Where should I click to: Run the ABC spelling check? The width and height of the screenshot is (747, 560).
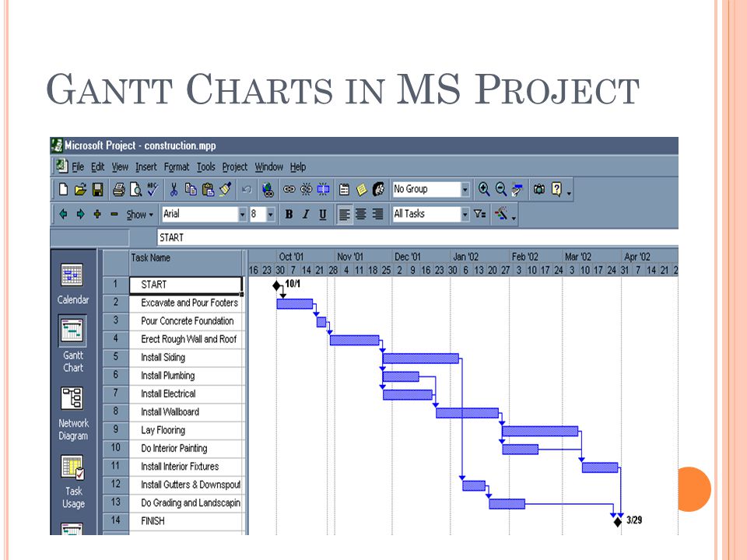coord(153,190)
